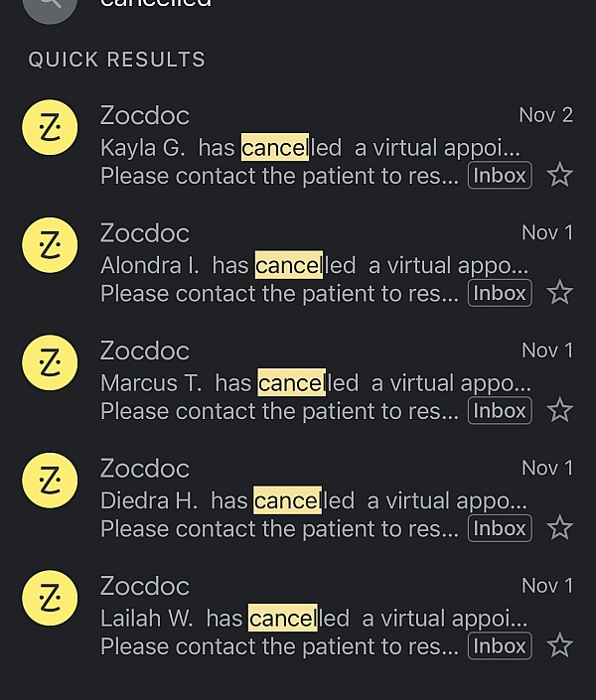Tap Zocdoc avatar on Alondra I. email
Viewport: 596px width, 700px height.
[x=50, y=245]
